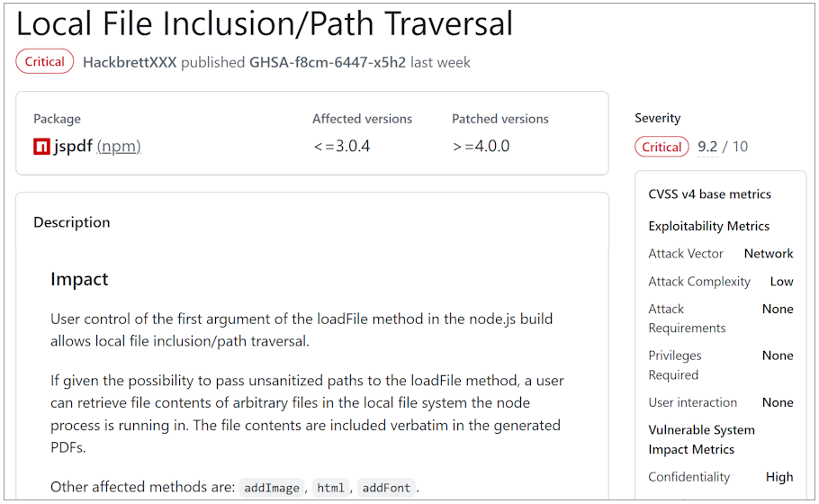
Task: Click the Confidentiality High value
Action: (x=779, y=477)
